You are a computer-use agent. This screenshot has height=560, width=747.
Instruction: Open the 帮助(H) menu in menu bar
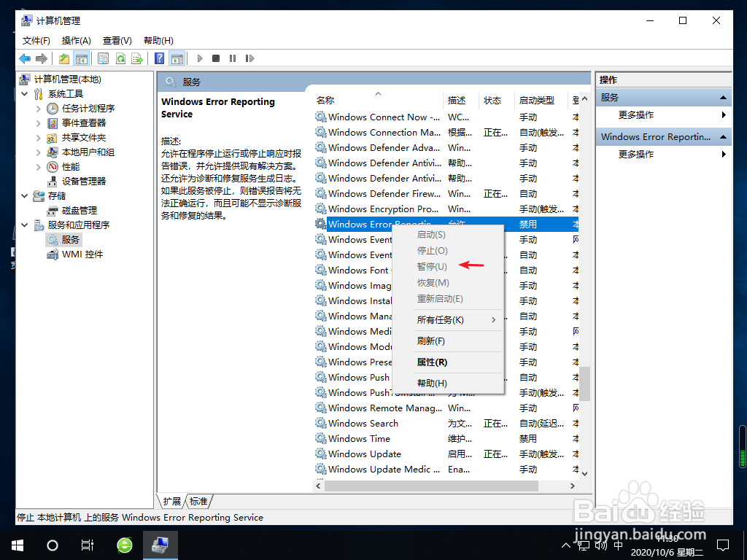pyautogui.click(x=158, y=41)
